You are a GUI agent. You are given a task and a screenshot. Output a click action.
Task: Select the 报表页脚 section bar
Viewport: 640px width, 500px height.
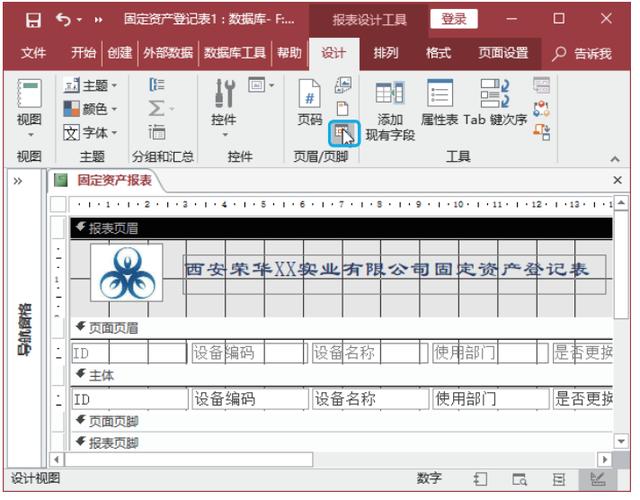pos(341,442)
